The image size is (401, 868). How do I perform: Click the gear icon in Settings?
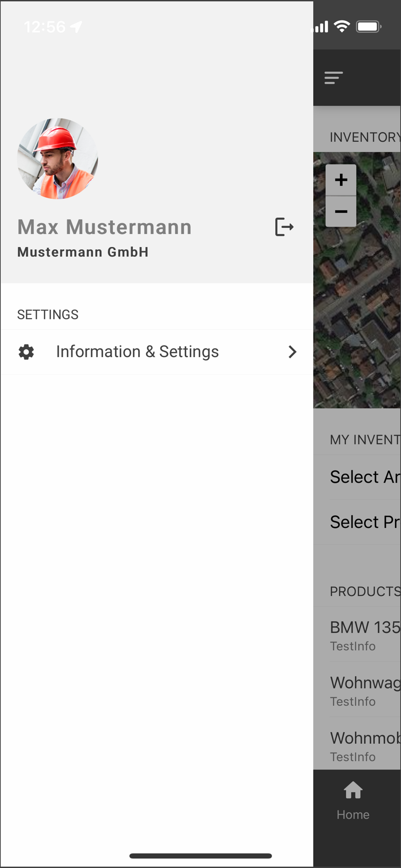click(26, 352)
